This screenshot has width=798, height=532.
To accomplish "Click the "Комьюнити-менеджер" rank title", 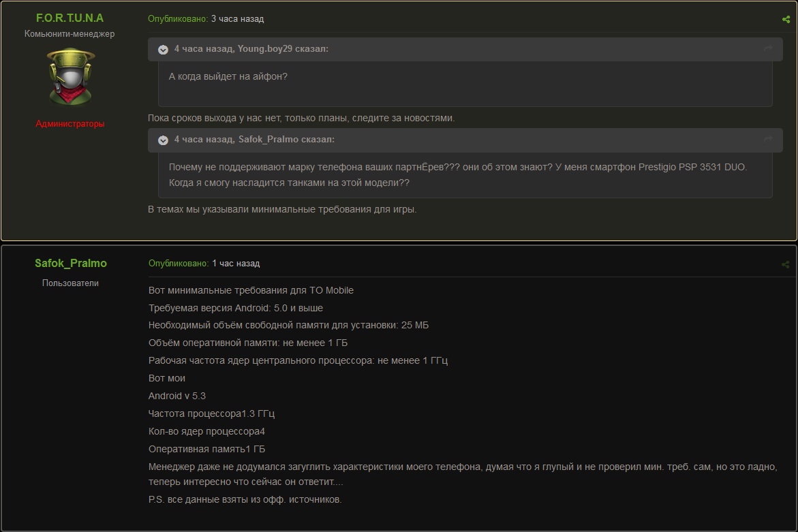I will [70, 34].
